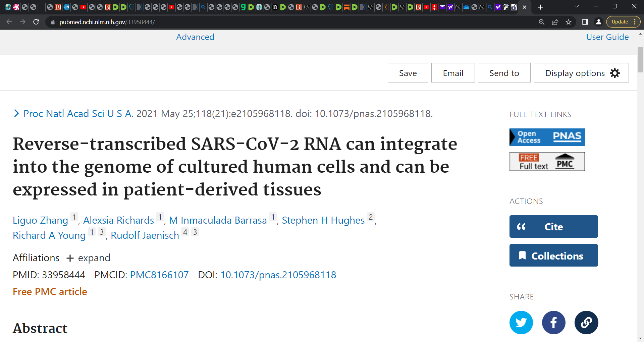Open author Alexsia Richards' link
This screenshot has height=342, width=644.
(x=118, y=220)
